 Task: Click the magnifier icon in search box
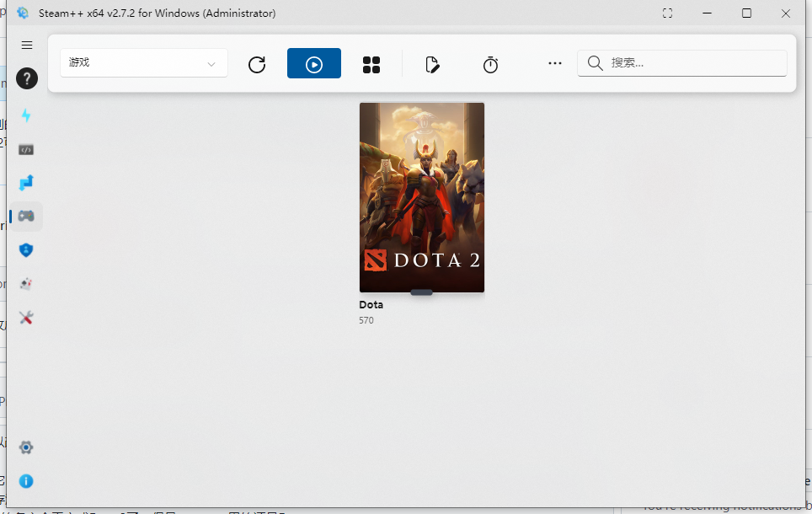596,63
